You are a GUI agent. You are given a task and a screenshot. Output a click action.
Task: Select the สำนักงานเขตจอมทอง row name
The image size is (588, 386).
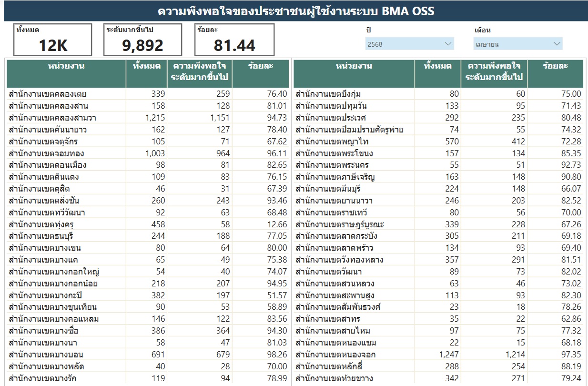pos(48,153)
